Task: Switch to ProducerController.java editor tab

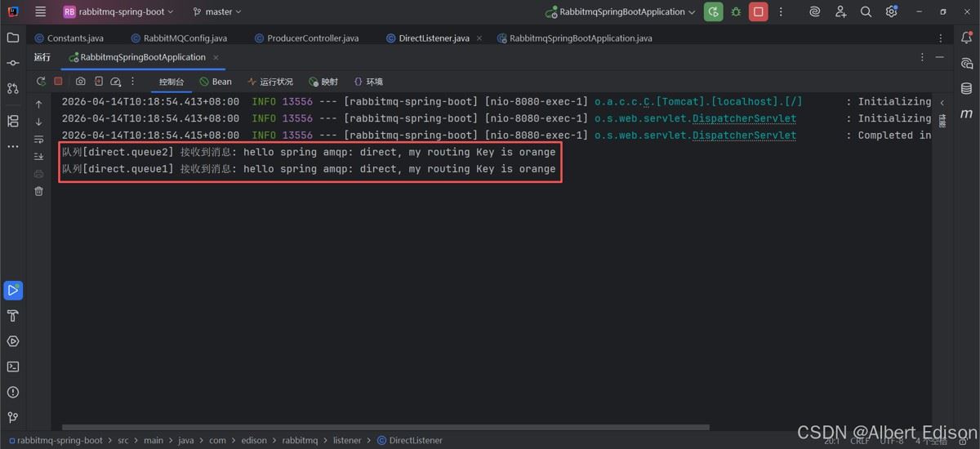Action: point(306,38)
